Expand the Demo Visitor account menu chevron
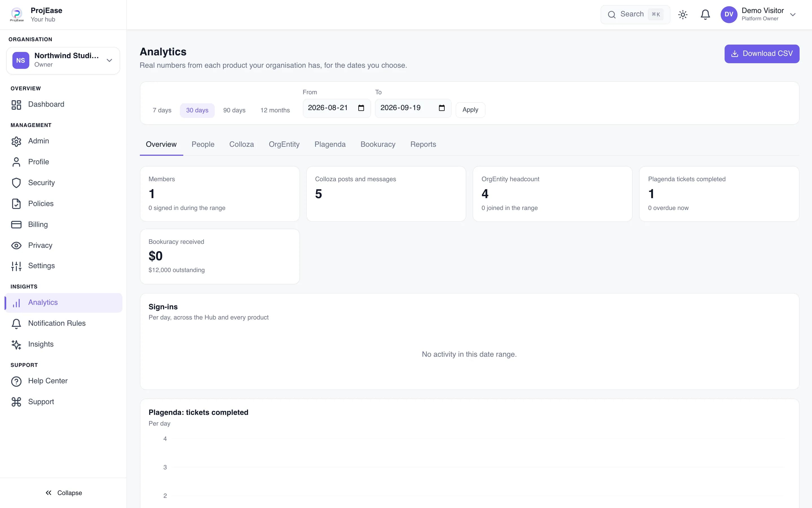 click(x=793, y=15)
